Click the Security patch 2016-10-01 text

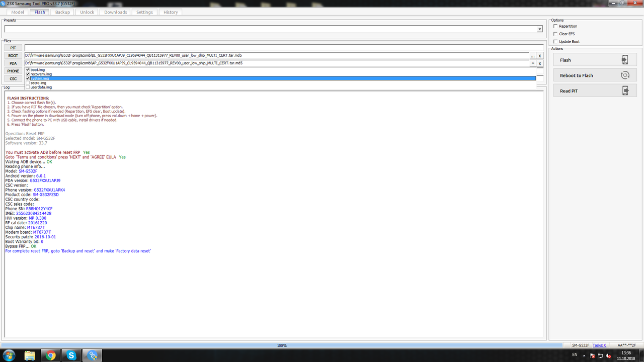click(45, 237)
